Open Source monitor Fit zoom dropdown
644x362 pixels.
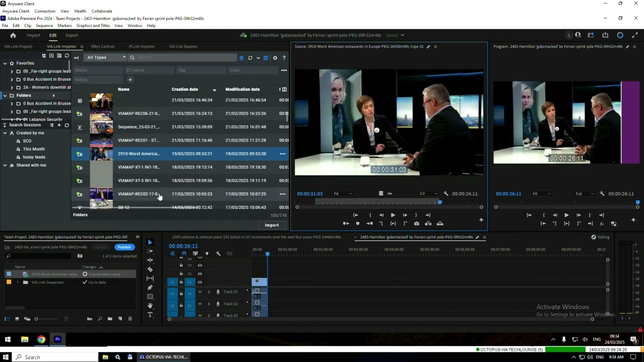[x=343, y=194]
